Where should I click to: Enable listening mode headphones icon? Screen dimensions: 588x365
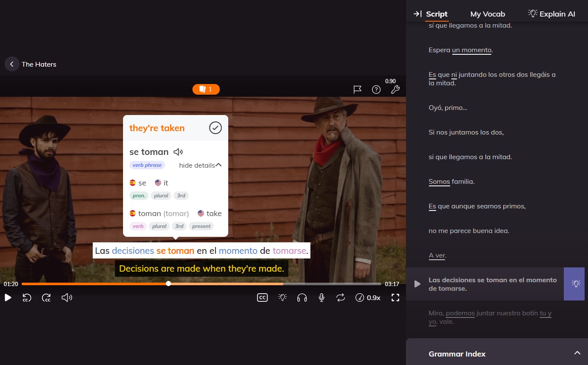(x=302, y=298)
